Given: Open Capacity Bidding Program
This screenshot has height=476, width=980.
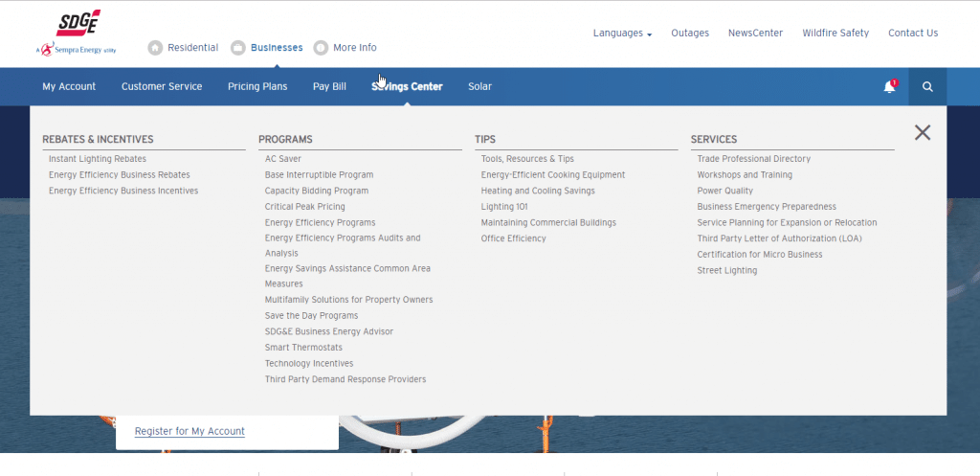Looking at the screenshot, I should pyautogui.click(x=317, y=191).
